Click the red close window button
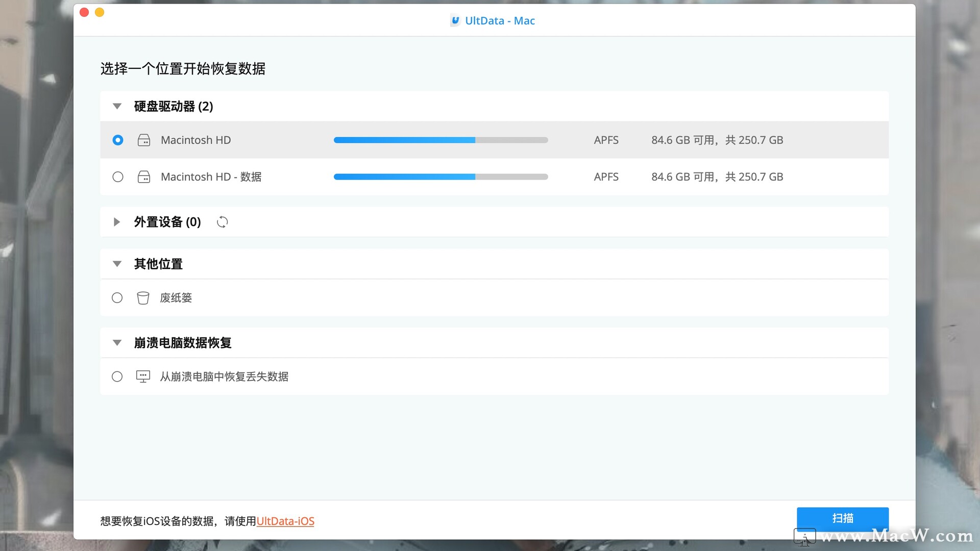 pyautogui.click(x=84, y=12)
